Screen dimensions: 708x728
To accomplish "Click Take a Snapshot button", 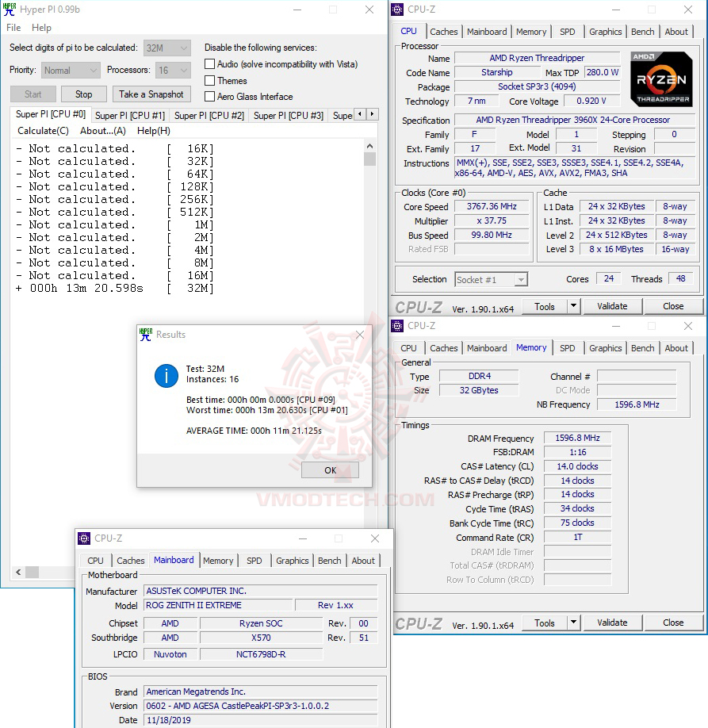I will click(151, 94).
